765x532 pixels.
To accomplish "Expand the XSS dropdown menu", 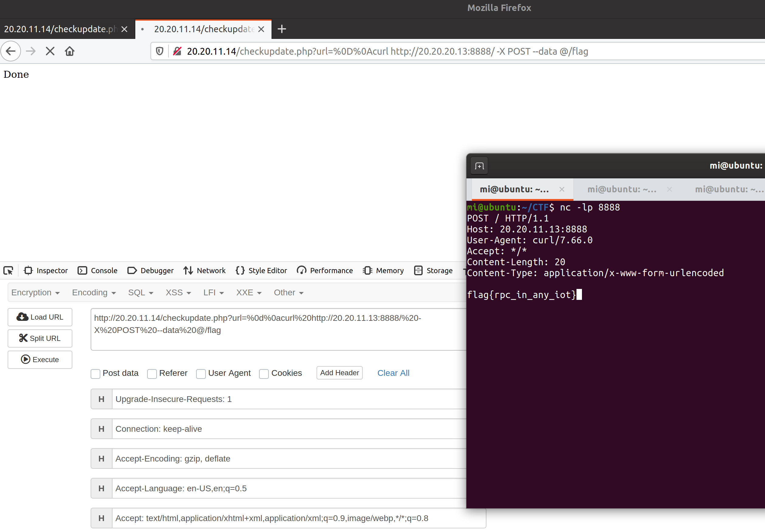I will 178,293.
